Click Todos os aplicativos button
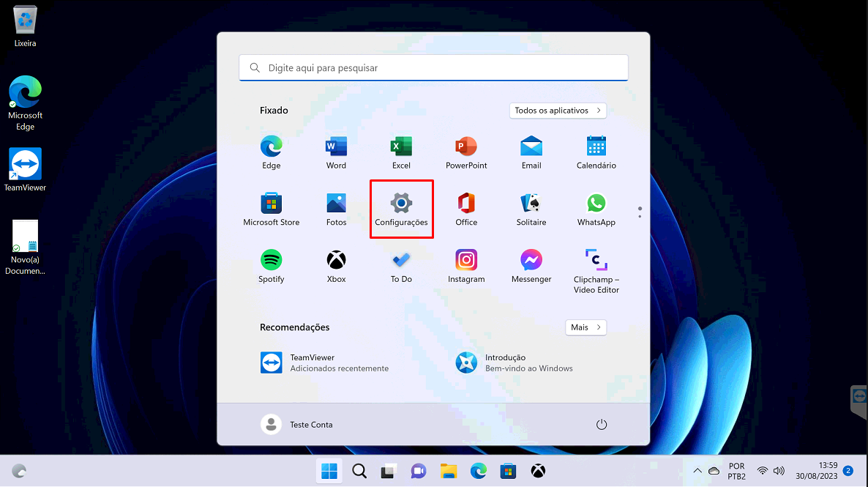The image size is (868, 487). point(558,111)
